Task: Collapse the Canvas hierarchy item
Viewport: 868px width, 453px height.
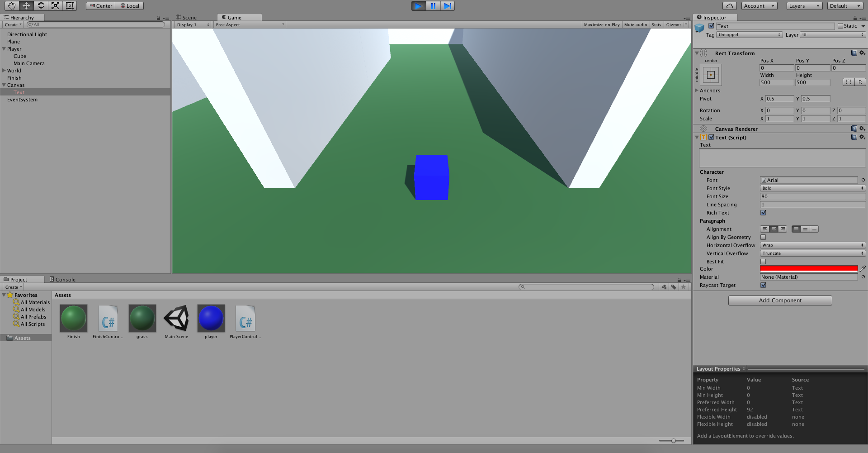Action: (4, 85)
